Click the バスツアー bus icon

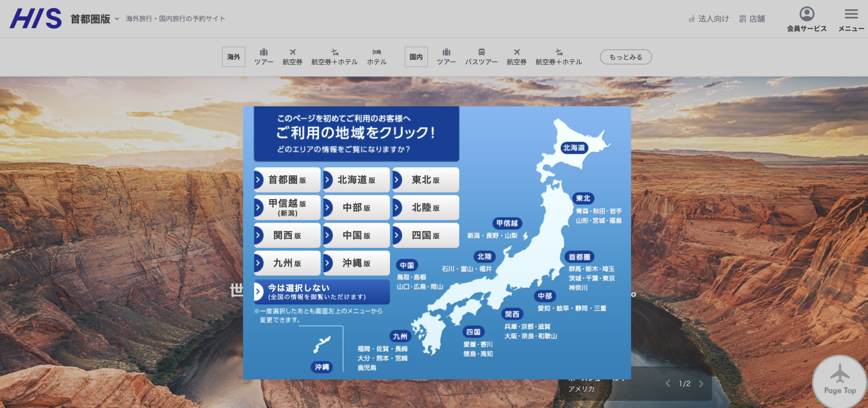pos(481,52)
